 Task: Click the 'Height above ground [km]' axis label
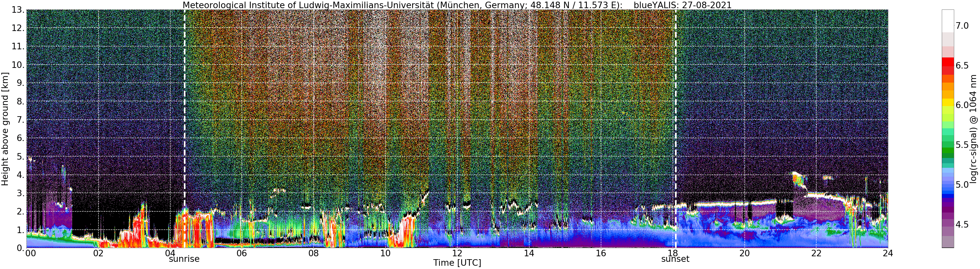tap(5, 129)
